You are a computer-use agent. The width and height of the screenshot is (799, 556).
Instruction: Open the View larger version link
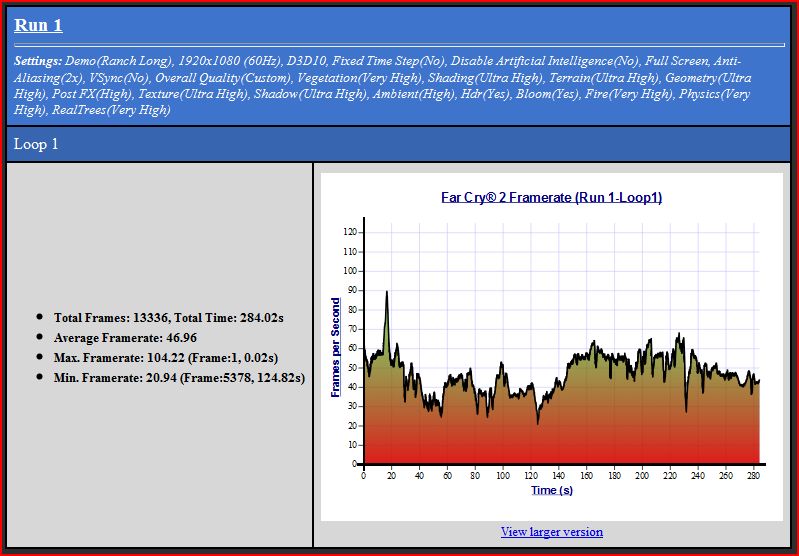(x=551, y=532)
